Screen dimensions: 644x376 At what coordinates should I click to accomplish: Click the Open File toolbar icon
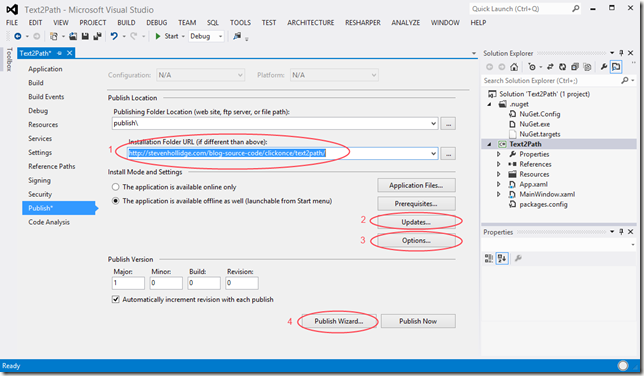coord(73,36)
